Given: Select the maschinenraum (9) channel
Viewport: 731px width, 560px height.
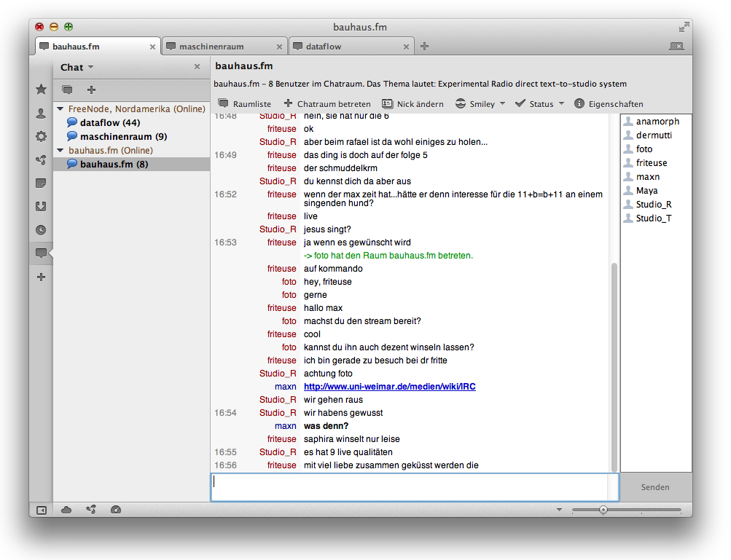Looking at the screenshot, I should (131, 136).
